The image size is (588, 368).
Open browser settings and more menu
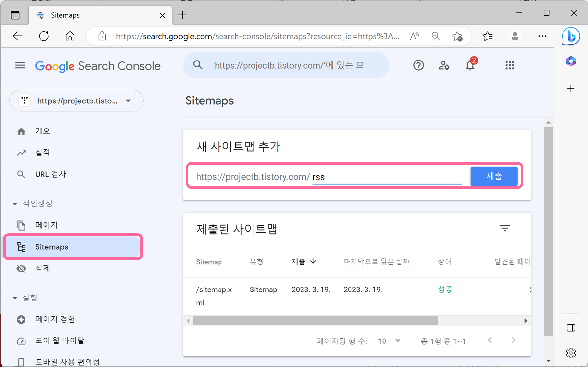542,36
